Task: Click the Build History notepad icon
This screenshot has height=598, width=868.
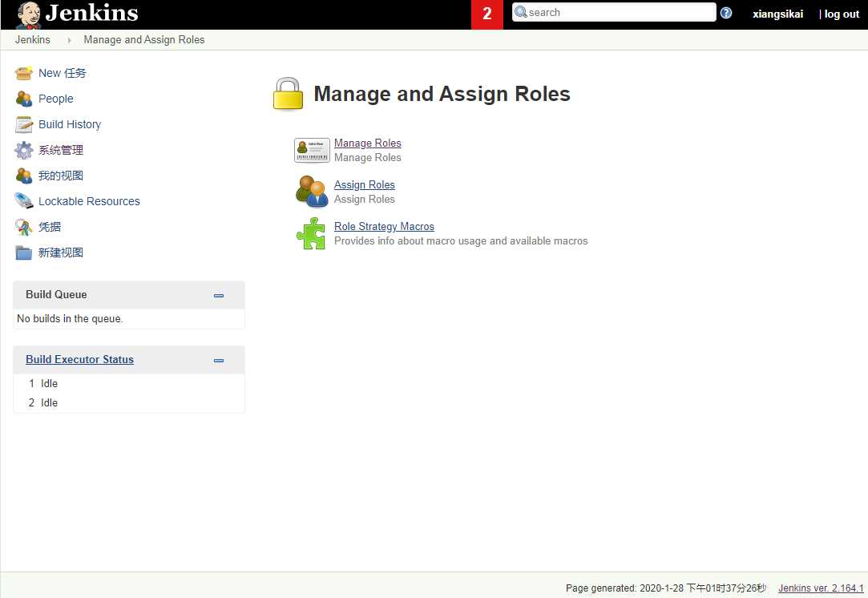Action: coord(24,124)
